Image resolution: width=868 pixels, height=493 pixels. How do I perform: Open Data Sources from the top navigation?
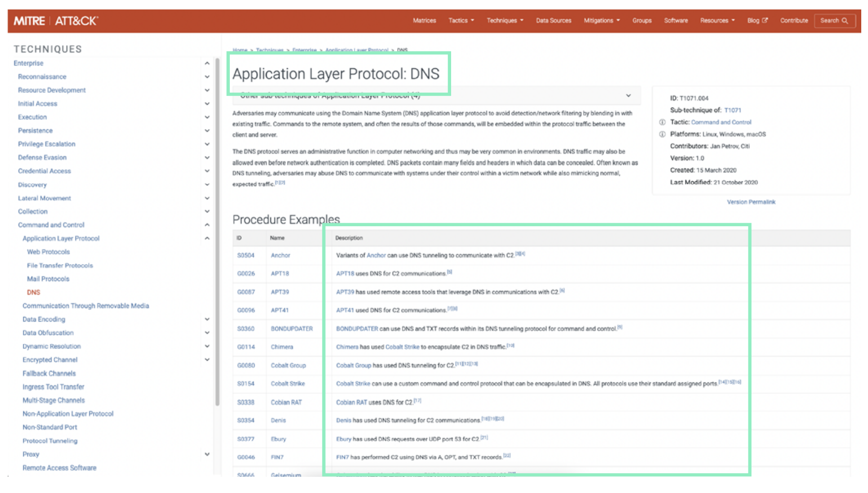pos(553,20)
